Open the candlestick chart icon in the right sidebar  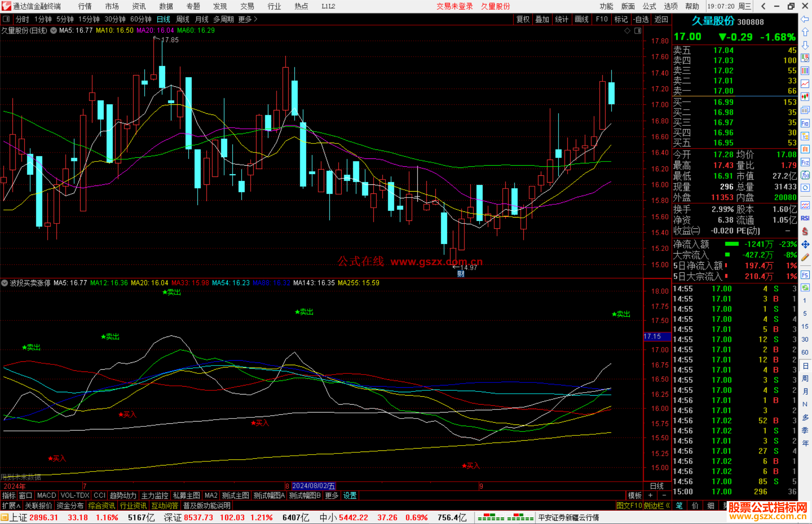805,97
